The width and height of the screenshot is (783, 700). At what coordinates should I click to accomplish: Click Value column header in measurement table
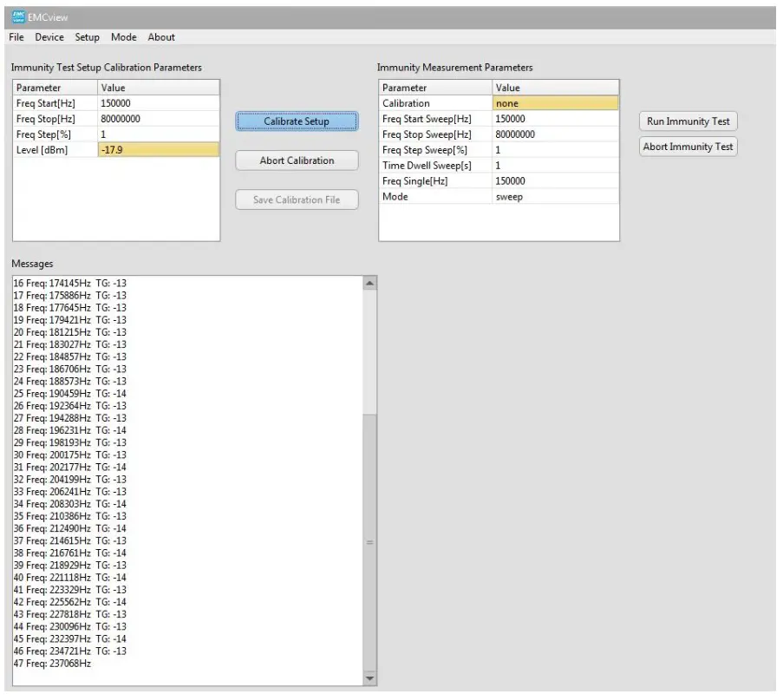pos(555,88)
